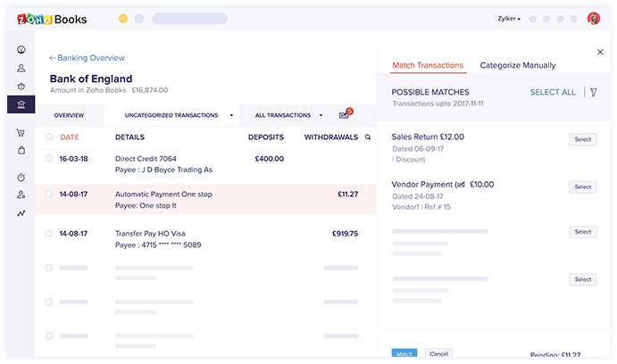Open the All Transactions tab

click(282, 115)
